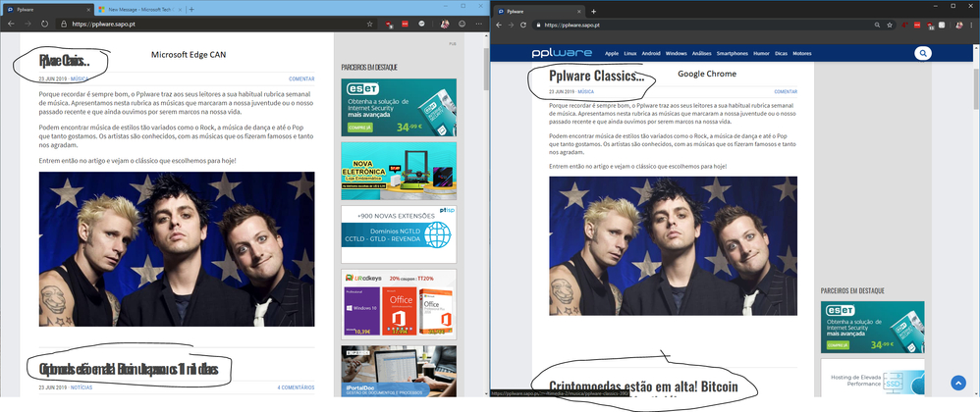980x412 pixels.
Task: Click the NOTÍCIAS category link in Edge
Action: pos(82,387)
